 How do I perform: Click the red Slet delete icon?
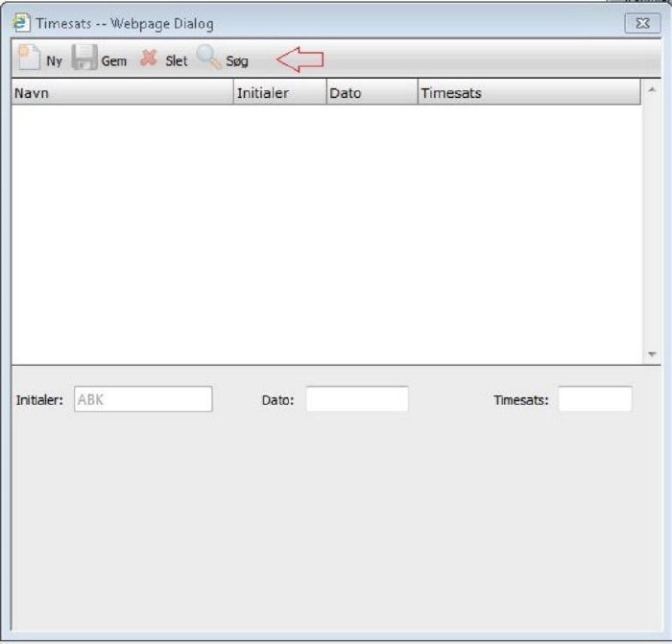pyautogui.click(x=148, y=59)
